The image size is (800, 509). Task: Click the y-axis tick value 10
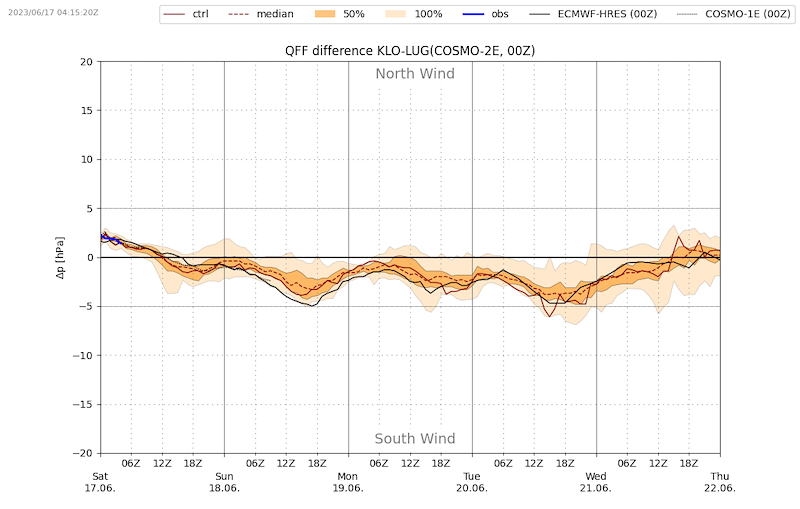(x=87, y=160)
